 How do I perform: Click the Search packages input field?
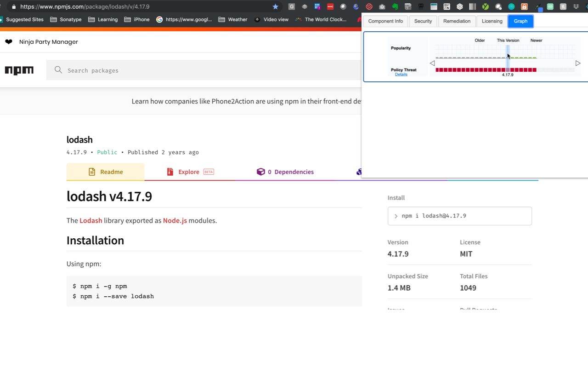tap(202, 70)
